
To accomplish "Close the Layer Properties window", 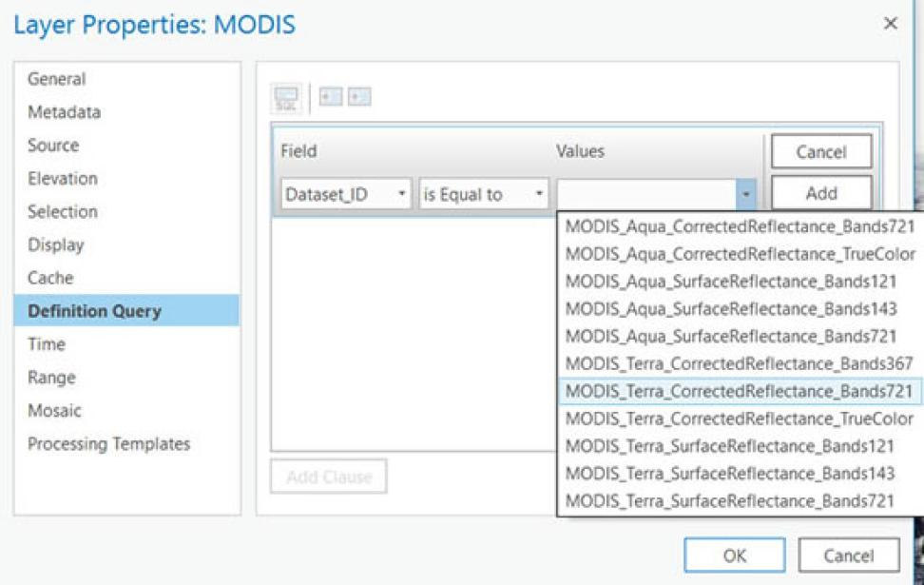I will (891, 24).
